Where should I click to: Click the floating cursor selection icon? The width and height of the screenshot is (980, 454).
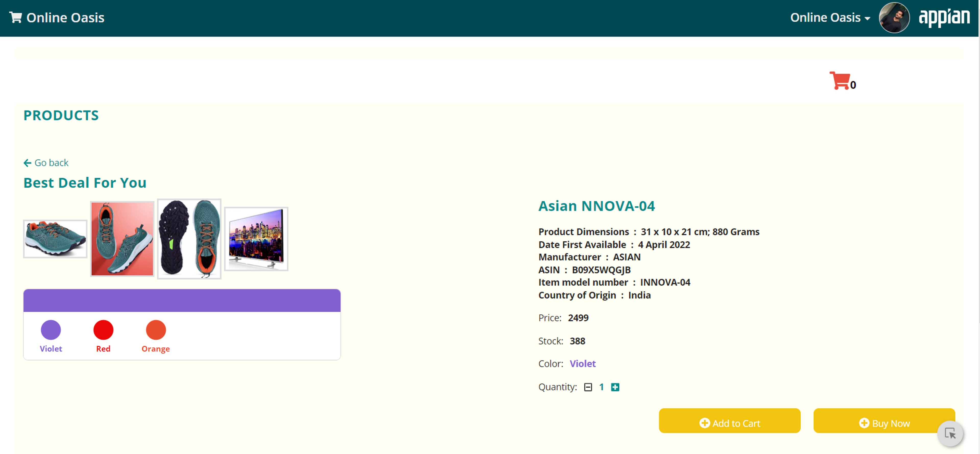tap(950, 433)
